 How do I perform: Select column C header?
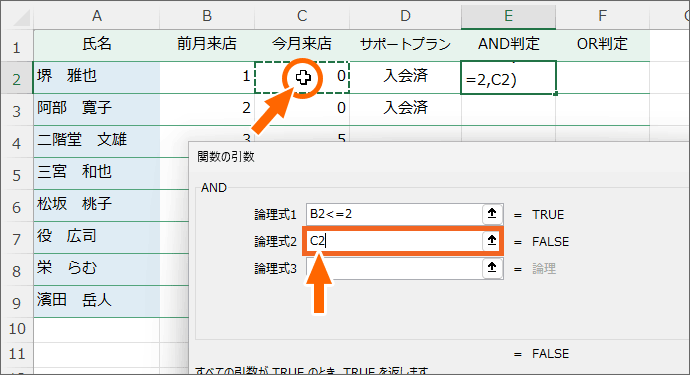tap(302, 16)
